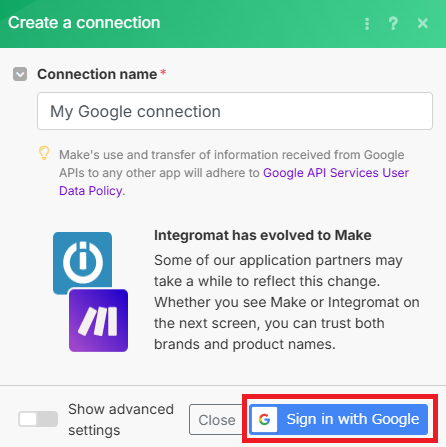
Task: Click the Sign in with Google button text
Action: coord(353,419)
